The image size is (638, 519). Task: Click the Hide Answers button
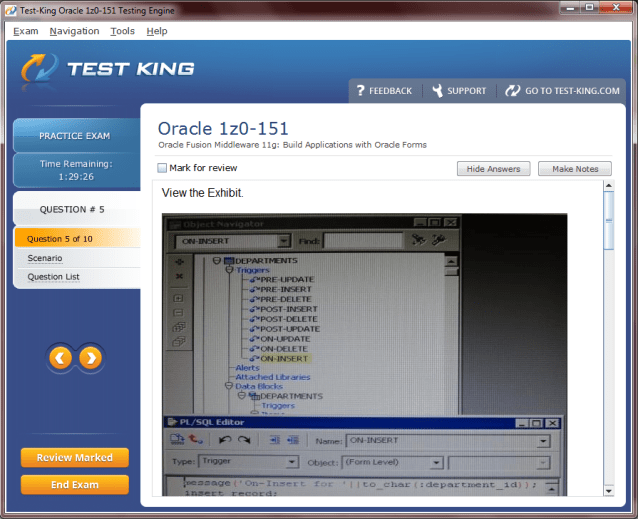(493, 169)
